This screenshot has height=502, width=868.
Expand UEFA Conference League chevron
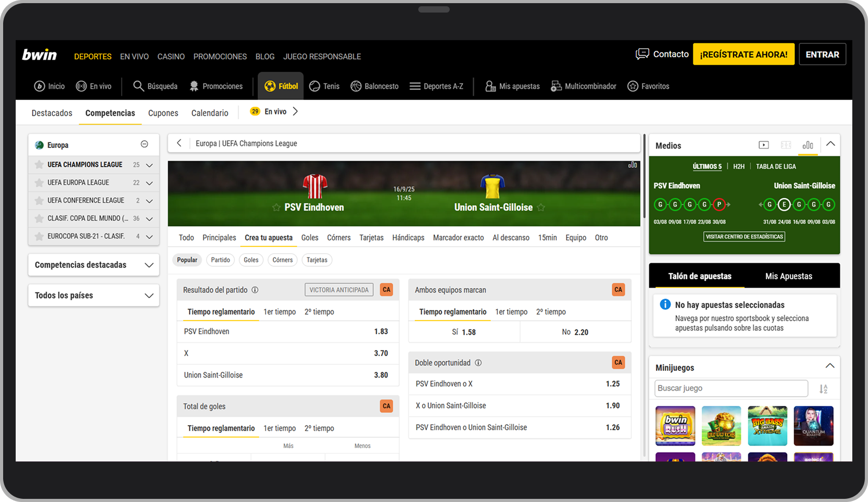click(x=150, y=201)
